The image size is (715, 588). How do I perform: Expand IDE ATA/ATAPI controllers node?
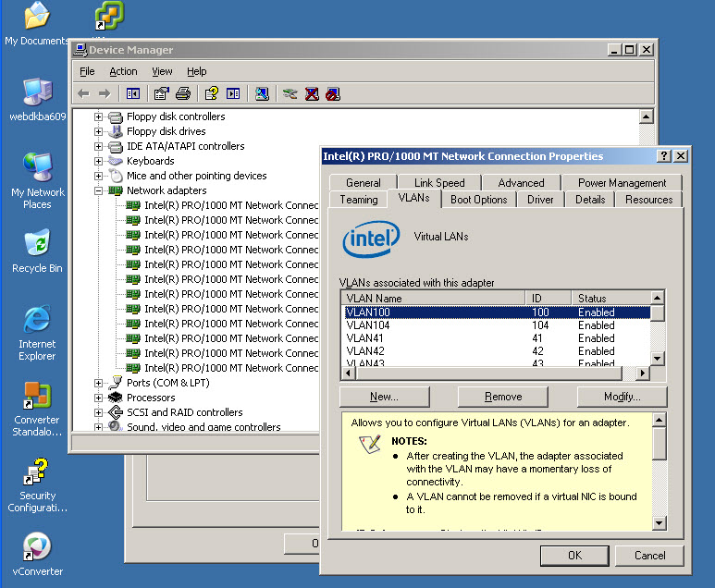coord(98,146)
